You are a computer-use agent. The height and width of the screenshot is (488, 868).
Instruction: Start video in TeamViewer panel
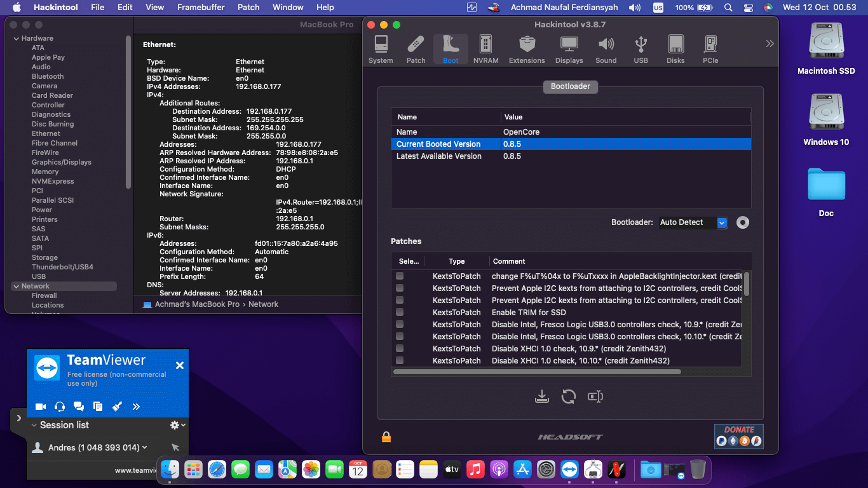coord(41,407)
